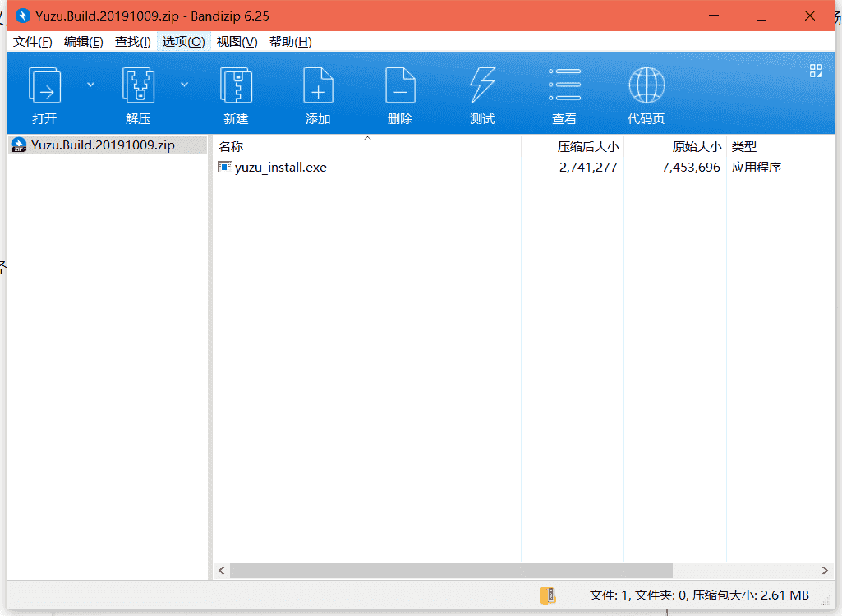This screenshot has width=842, height=616.
Task: Open the 视图(V) menu
Action: (237, 42)
